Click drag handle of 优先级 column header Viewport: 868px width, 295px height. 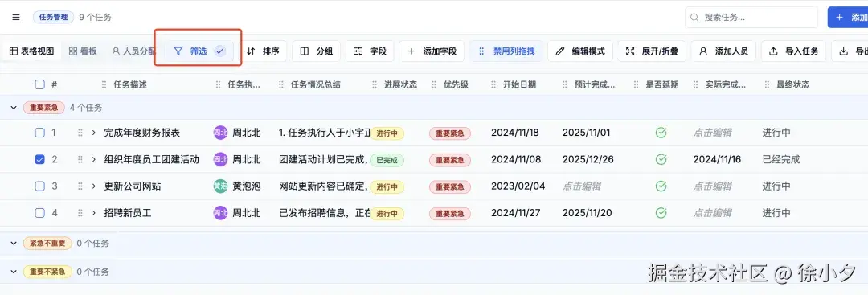click(x=435, y=84)
